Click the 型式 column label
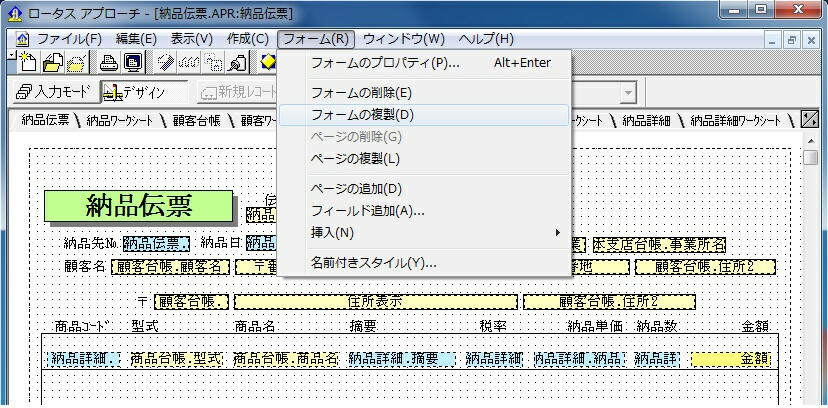 145,326
